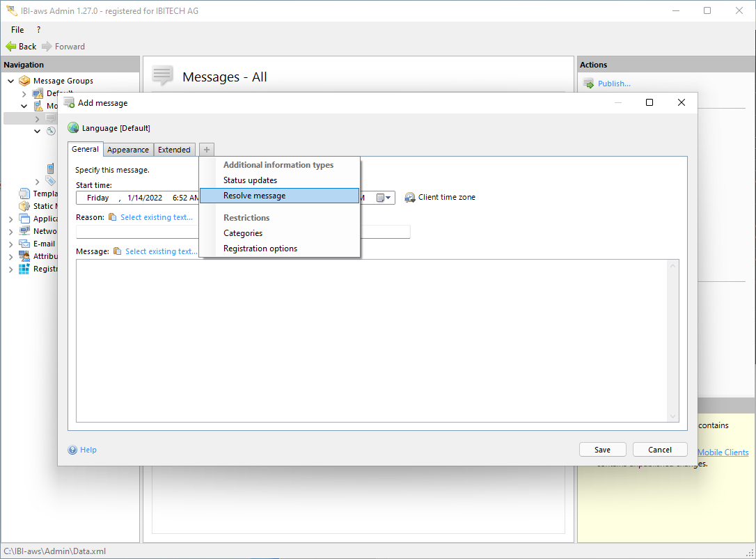Screen dimensions: 756x559
Task: Click the green Back arrow icon
Action: point(10,47)
